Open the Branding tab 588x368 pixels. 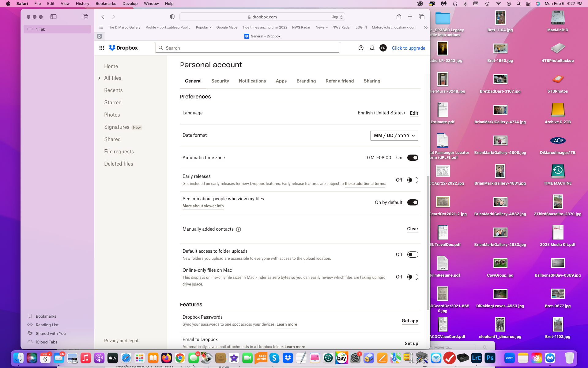306,81
